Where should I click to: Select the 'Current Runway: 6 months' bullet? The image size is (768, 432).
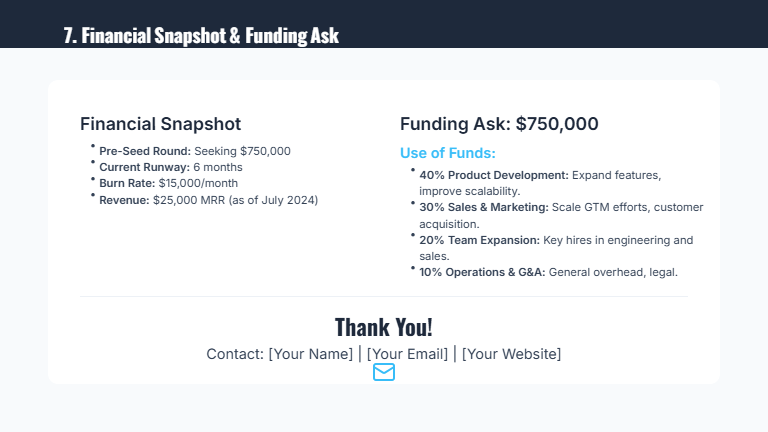coord(171,167)
